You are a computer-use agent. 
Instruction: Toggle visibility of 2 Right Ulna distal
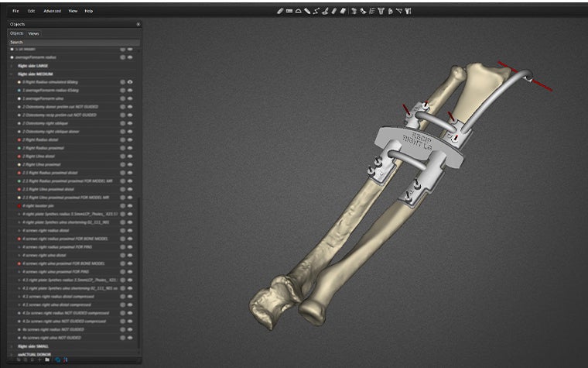click(x=130, y=156)
